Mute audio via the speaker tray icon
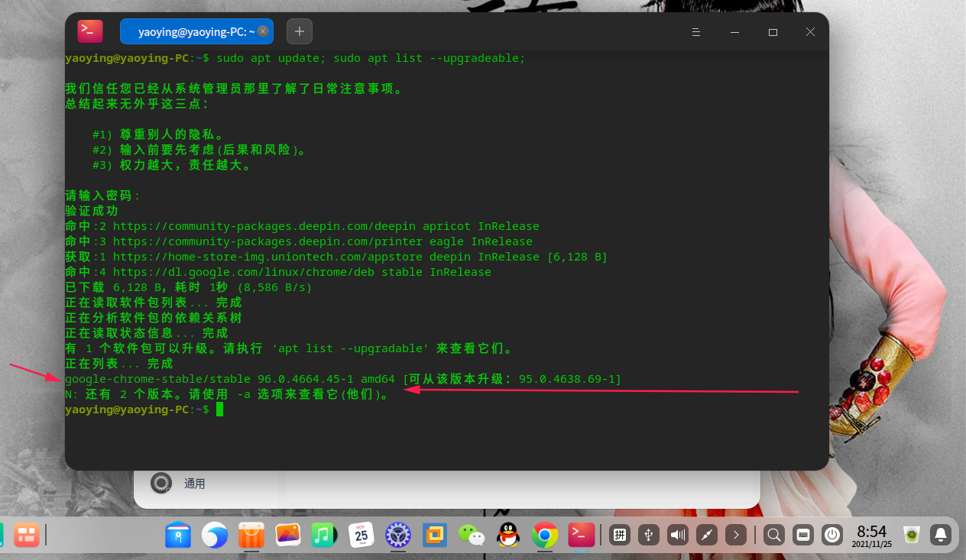This screenshot has width=966, height=560. [x=677, y=535]
